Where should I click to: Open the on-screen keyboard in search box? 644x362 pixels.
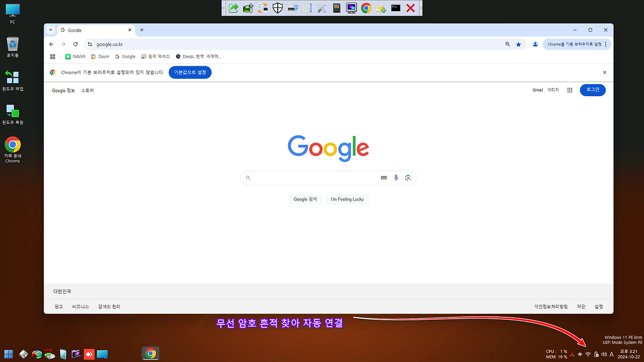384,177
